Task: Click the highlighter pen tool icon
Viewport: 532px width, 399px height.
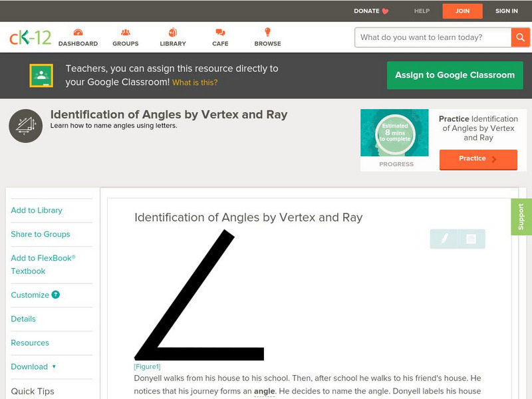Action: tap(444, 239)
